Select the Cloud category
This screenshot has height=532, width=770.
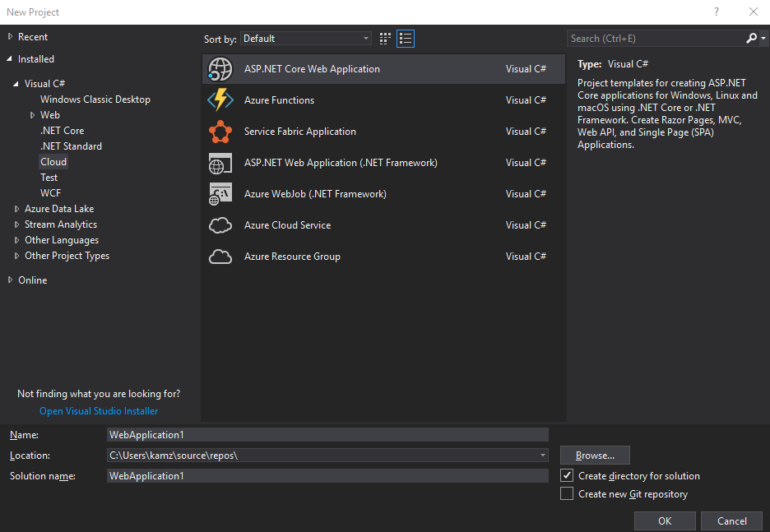click(53, 162)
